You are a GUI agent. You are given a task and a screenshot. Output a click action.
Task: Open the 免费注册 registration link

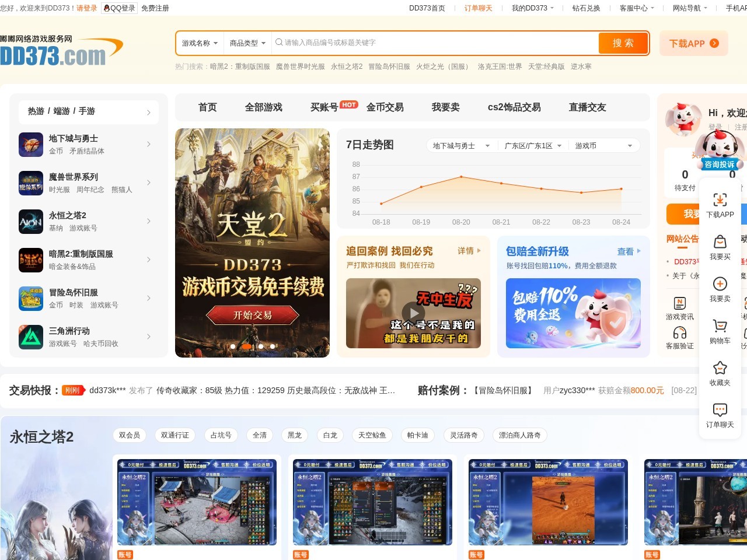(155, 8)
